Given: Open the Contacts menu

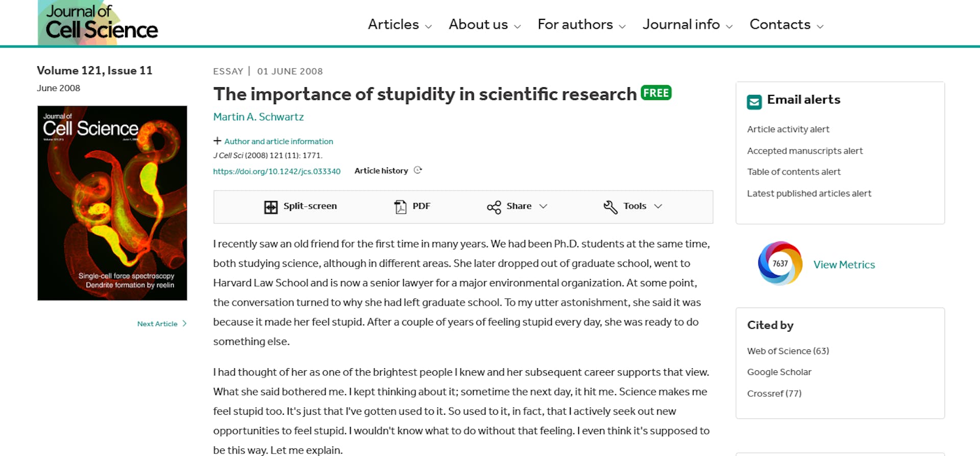Looking at the screenshot, I should click(x=787, y=24).
